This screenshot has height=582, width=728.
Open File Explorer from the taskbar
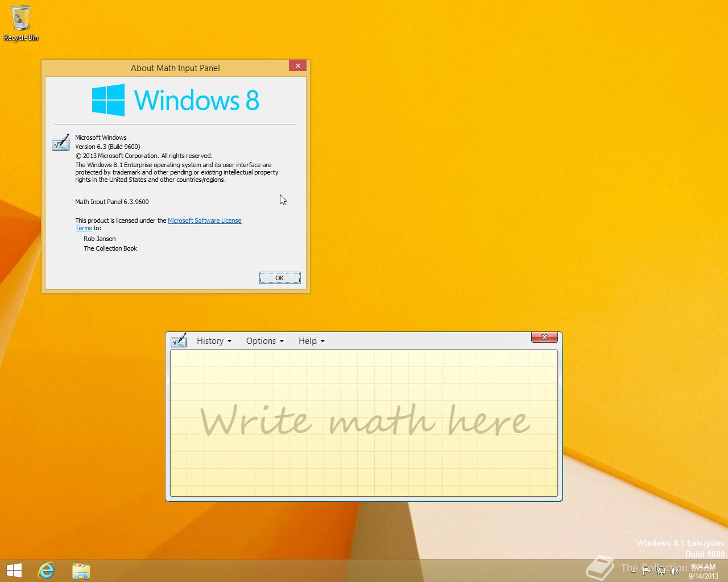(81, 571)
